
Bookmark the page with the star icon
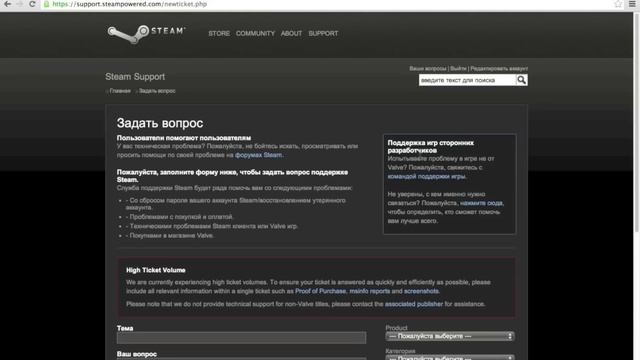point(618,4)
